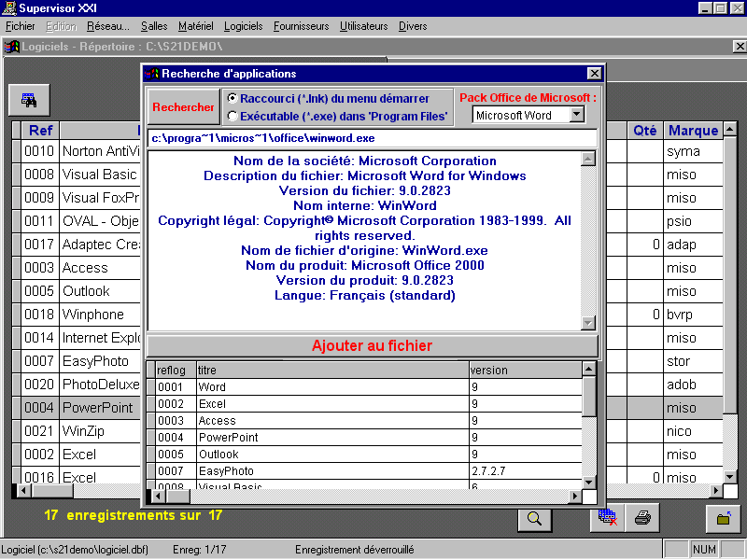Screen dimensions: 747x560
Task: Open the Matériel menu
Action: coord(196,26)
